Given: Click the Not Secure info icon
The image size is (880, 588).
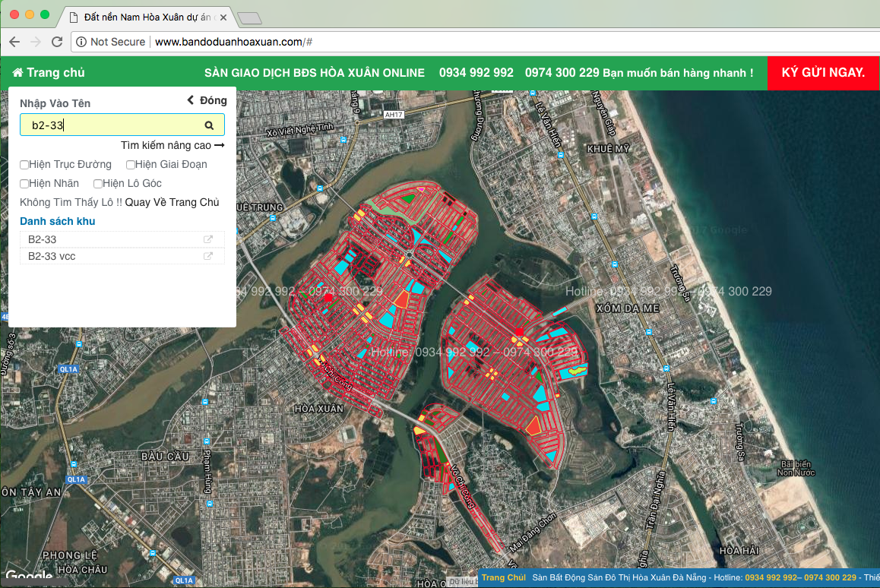Looking at the screenshot, I should (x=81, y=42).
